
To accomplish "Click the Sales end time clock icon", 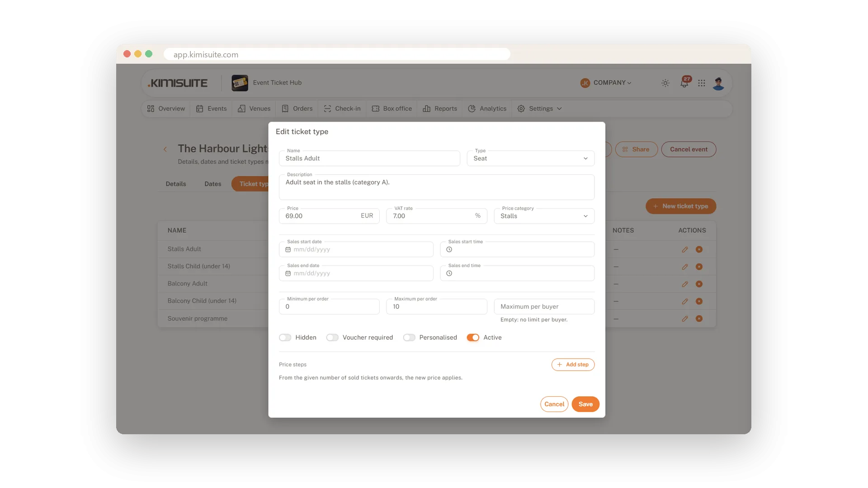I will coord(449,273).
